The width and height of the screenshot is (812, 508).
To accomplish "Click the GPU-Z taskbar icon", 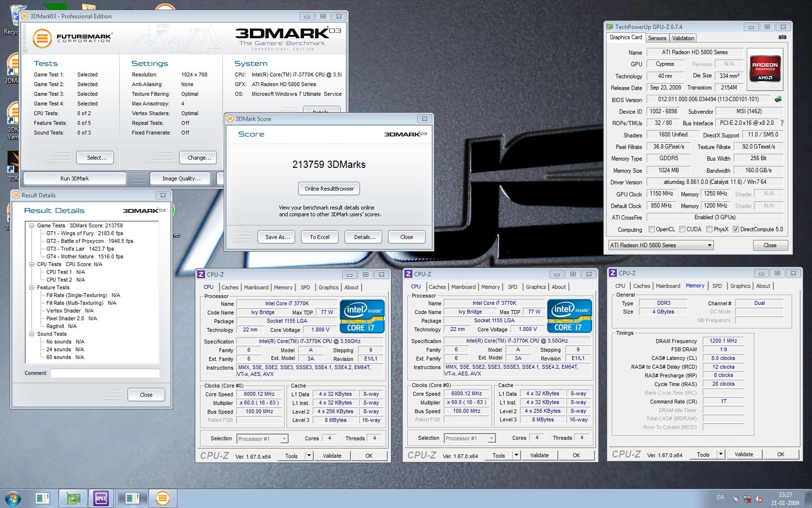I will 73,498.
